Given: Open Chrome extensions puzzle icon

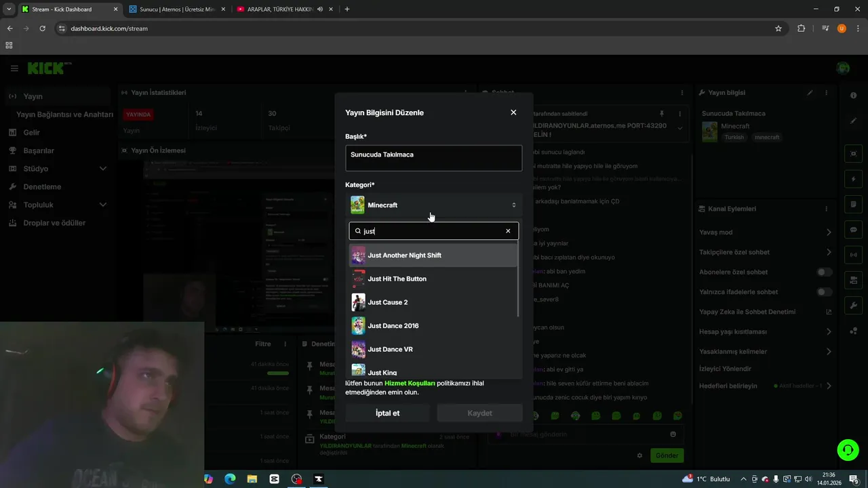Looking at the screenshot, I should click(801, 28).
